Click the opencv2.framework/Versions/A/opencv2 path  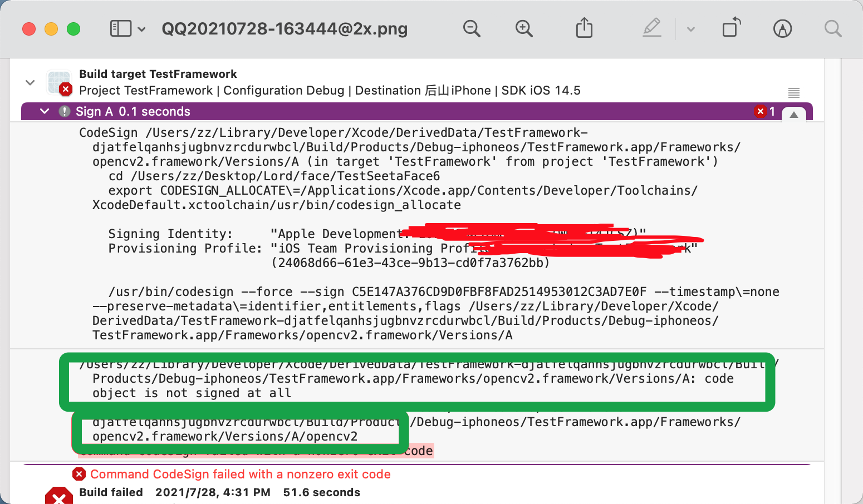(x=225, y=436)
